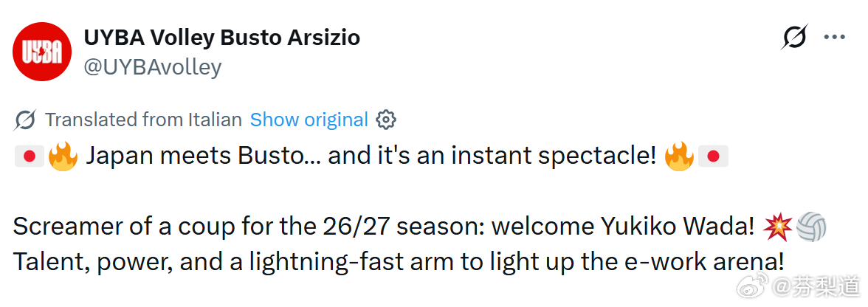The width and height of the screenshot is (868, 307).
Task: Show original Italian post text
Action: 309,120
